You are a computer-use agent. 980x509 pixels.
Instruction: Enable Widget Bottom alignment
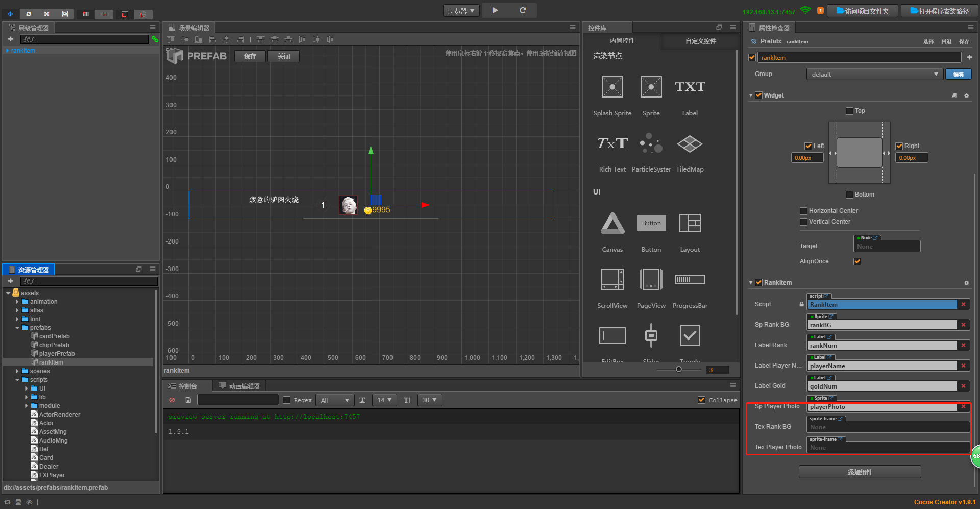[x=849, y=195]
